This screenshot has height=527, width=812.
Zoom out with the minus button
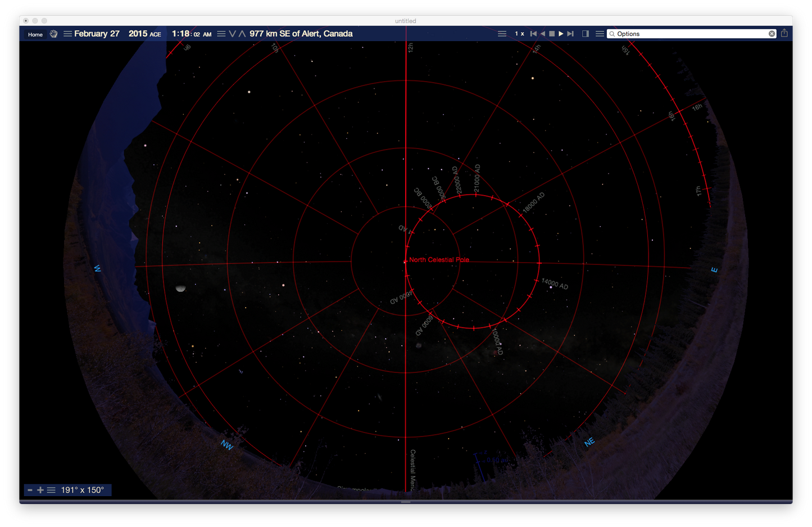(30, 490)
